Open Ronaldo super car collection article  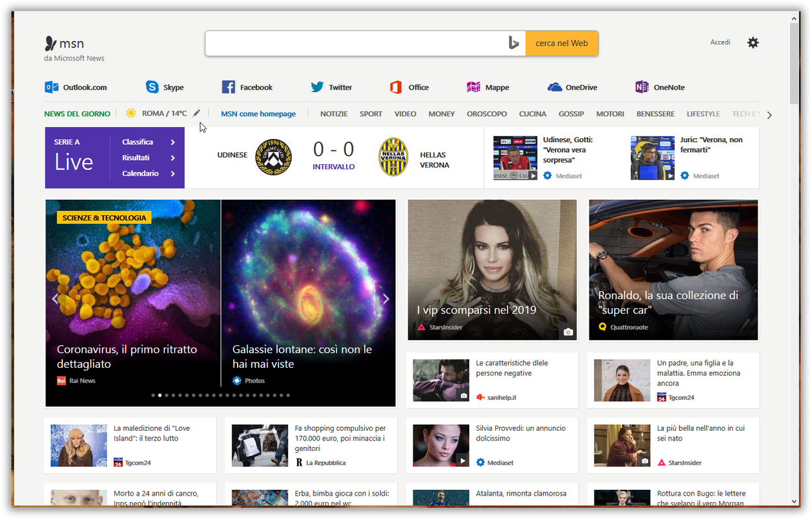pos(673,270)
